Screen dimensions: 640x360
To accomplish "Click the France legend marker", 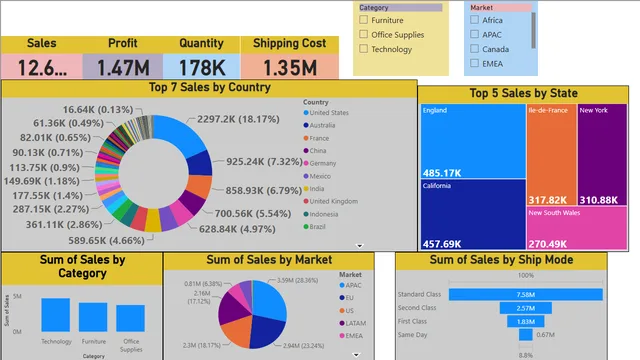I will tap(306, 138).
